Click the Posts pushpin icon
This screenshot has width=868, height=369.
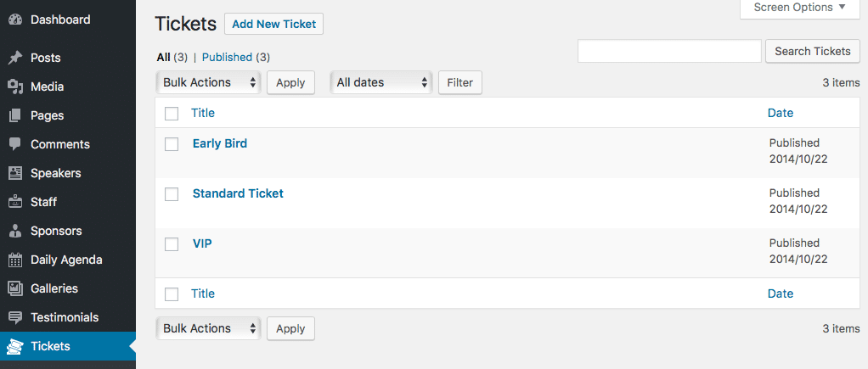[x=15, y=58]
